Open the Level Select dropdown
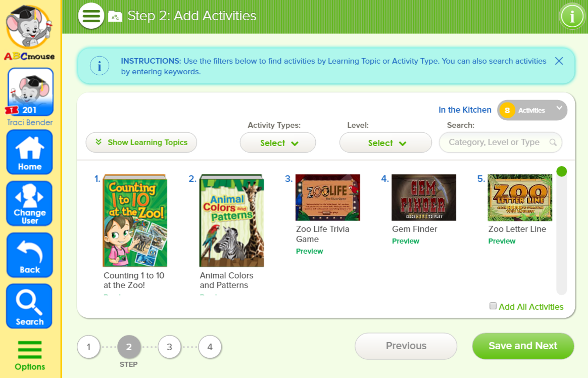 coord(385,143)
